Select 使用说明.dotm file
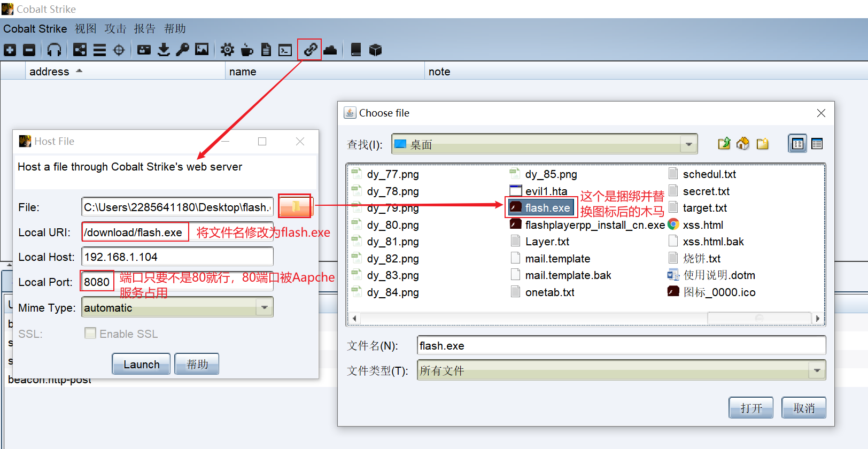The width and height of the screenshot is (868, 449). [711, 275]
